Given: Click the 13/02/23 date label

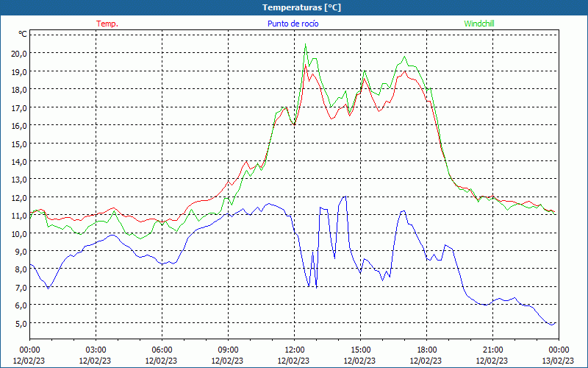Looking at the screenshot, I should (558, 361).
